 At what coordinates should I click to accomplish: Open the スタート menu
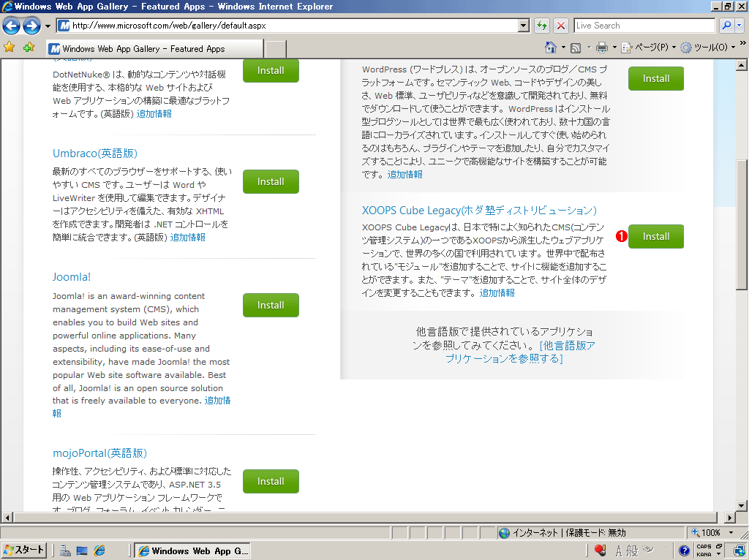point(23,550)
